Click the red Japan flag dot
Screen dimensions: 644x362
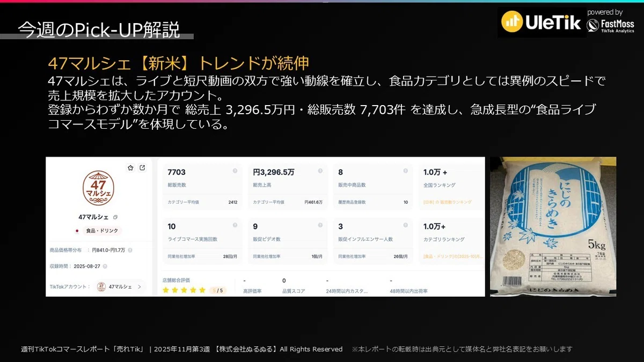(78, 231)
